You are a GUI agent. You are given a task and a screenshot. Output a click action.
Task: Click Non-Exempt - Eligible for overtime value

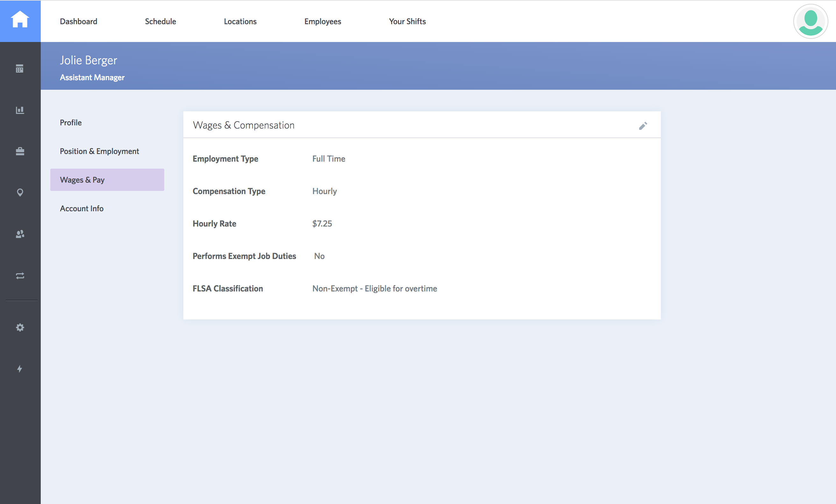pos(375,289)
